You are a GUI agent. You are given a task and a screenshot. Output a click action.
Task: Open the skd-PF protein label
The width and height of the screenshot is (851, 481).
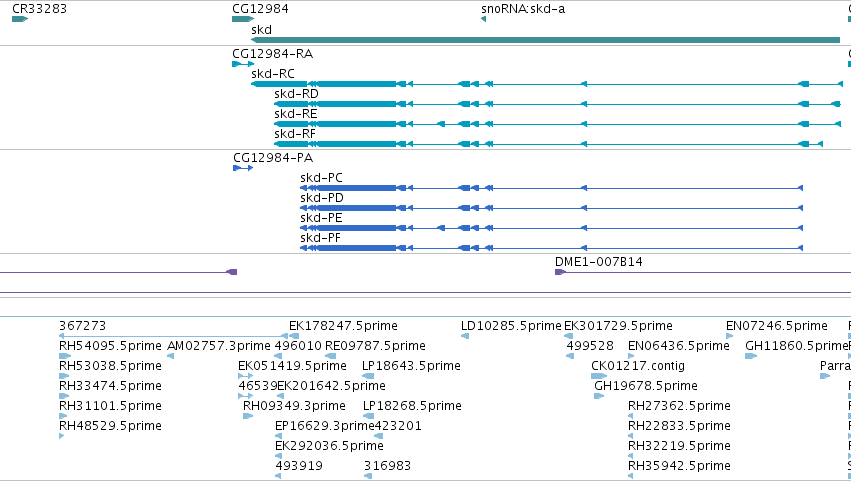321,238
